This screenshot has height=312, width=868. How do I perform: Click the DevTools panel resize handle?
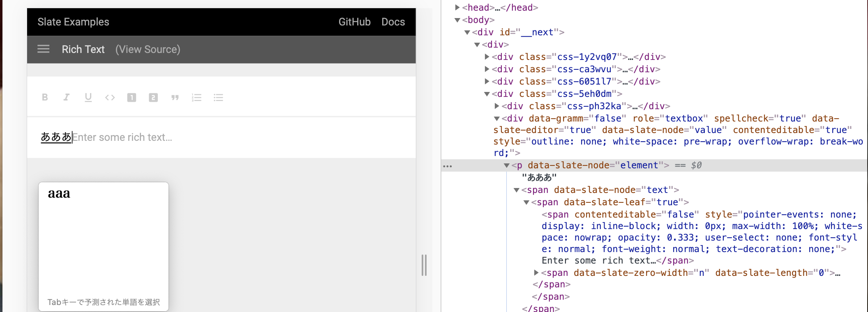click(424, 265)
